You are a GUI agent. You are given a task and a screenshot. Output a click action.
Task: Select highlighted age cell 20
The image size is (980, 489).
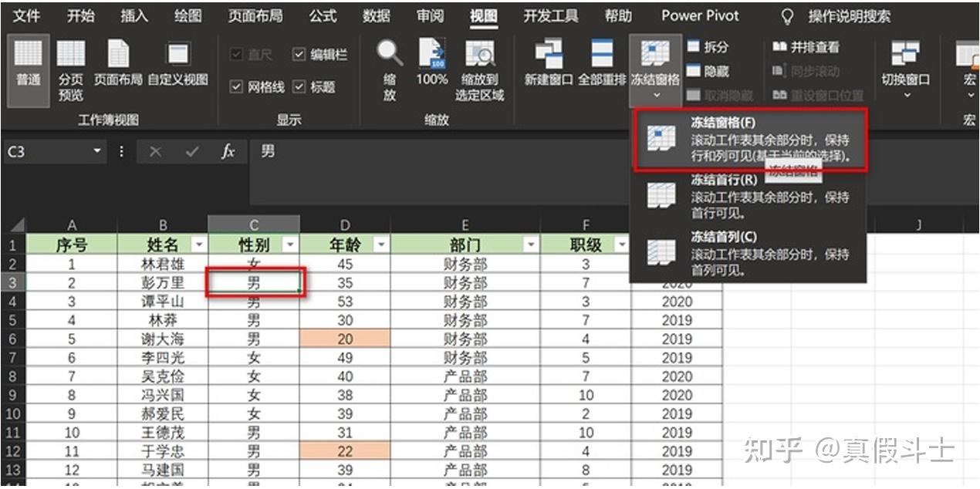345,339
